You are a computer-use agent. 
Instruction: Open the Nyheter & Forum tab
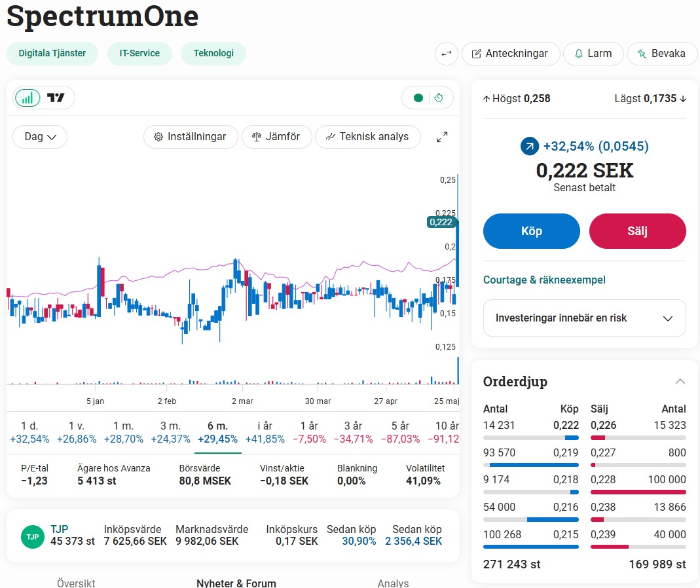[236, 583]
